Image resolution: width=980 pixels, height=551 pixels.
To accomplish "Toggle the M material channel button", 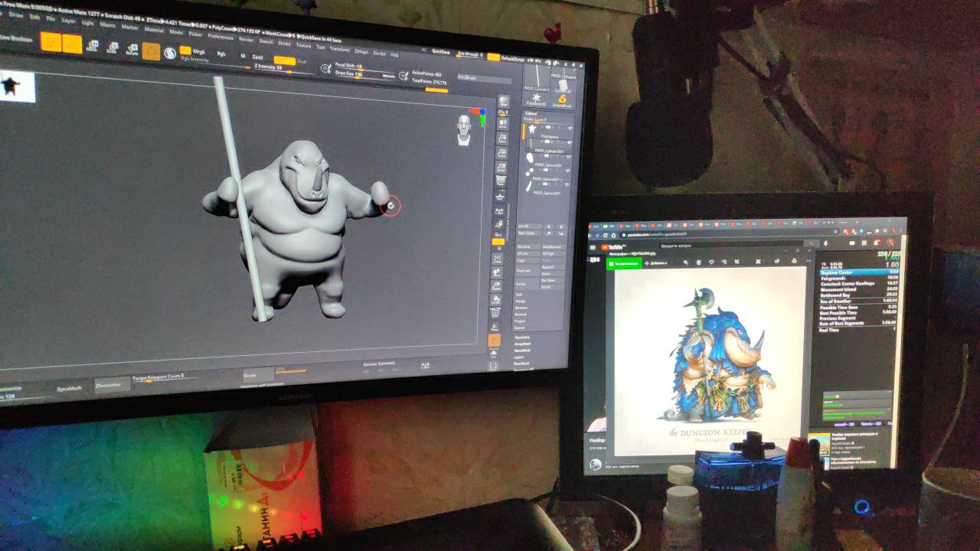I will 243,55.
